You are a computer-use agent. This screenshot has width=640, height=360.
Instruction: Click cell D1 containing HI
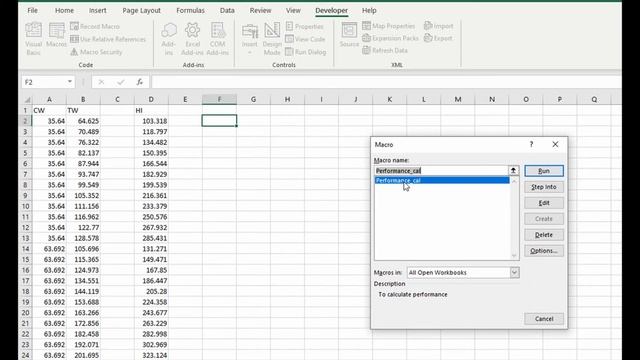tap(151, 110)
